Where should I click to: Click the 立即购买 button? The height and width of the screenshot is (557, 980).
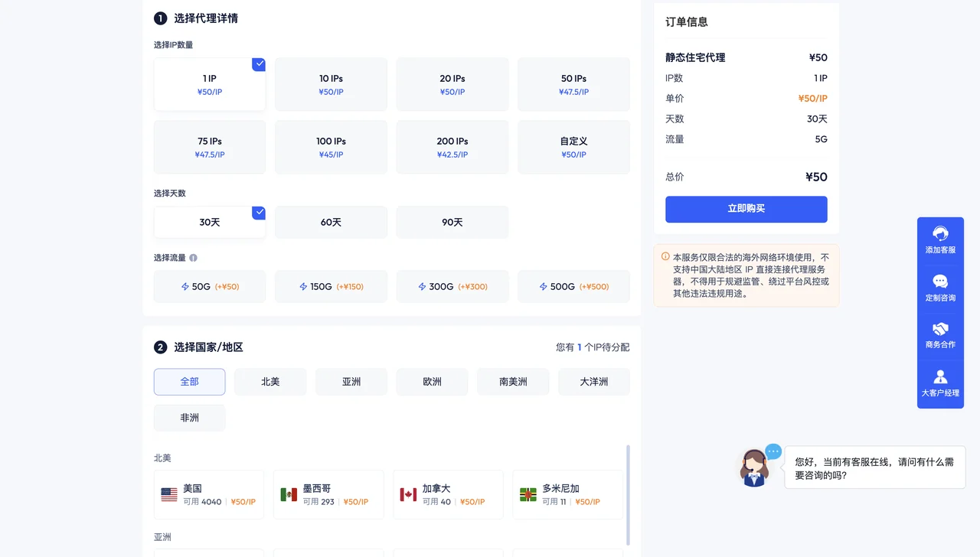pyautogui.click(x=746, y=209)
